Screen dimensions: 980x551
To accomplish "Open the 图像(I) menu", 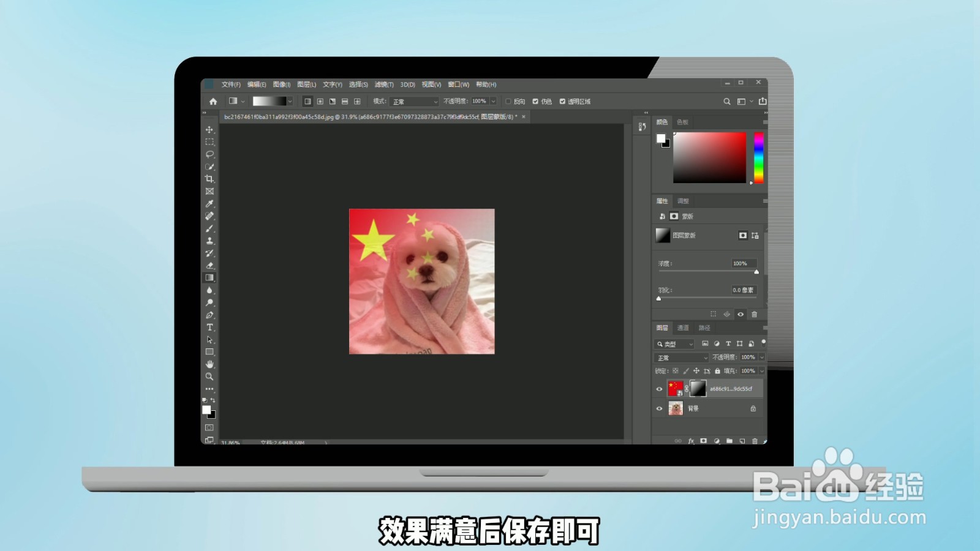I will [282, 84].
